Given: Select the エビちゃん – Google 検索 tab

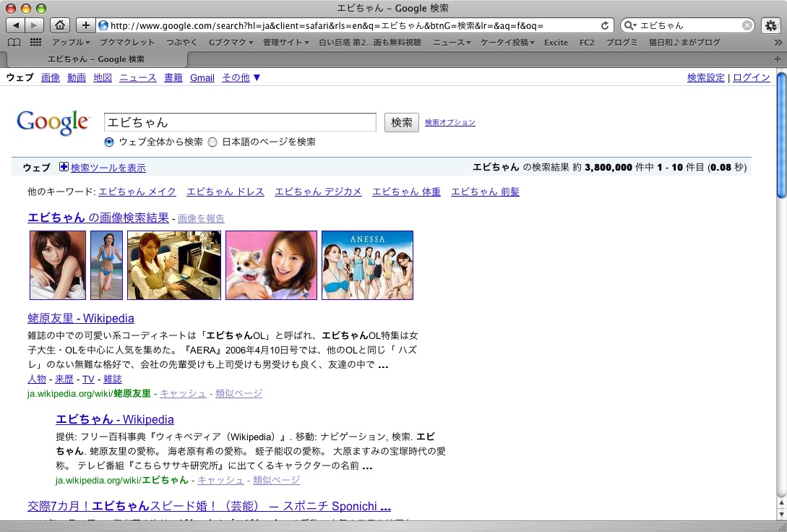Looking at the screenshot, I should point(96,59).
